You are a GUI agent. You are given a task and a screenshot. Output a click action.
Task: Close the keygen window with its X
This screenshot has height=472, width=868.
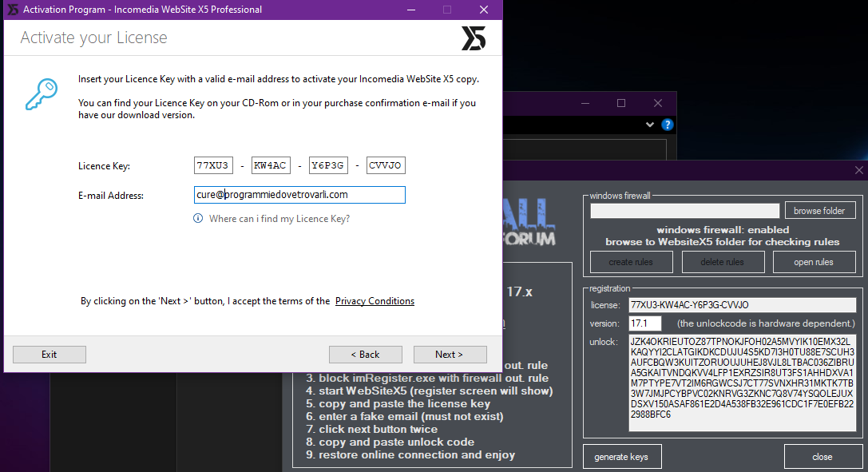point(858,170)
